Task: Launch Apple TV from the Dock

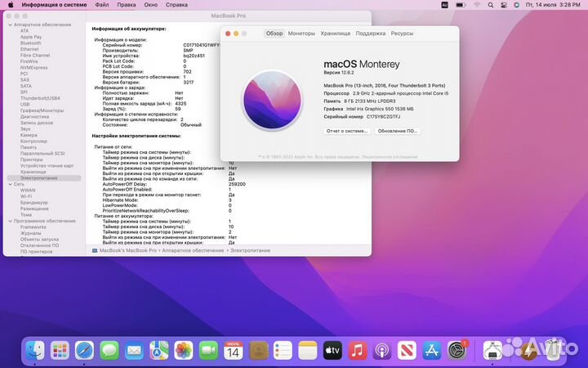Action: click(332, 351)
